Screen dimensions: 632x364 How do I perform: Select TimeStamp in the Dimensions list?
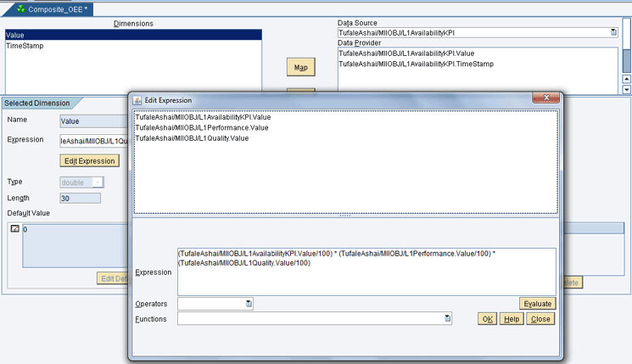(x=25, y=46)
